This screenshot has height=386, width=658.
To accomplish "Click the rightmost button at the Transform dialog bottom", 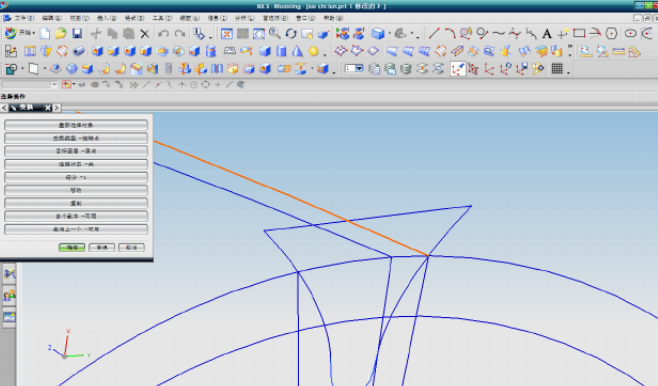I will (x=131, y=248).
